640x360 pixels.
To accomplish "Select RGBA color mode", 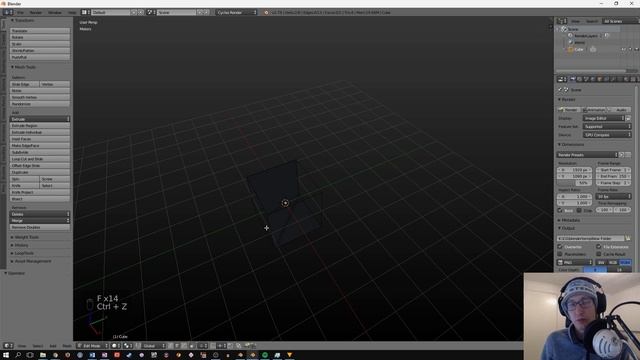I will click(625, 262).
